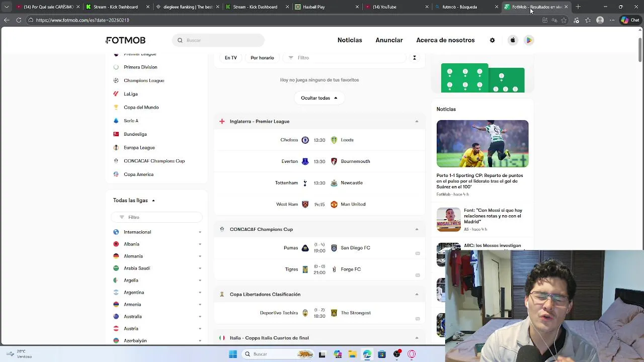Open the Google Play store icon
644x362 pixels.
[x=529, y=40]
